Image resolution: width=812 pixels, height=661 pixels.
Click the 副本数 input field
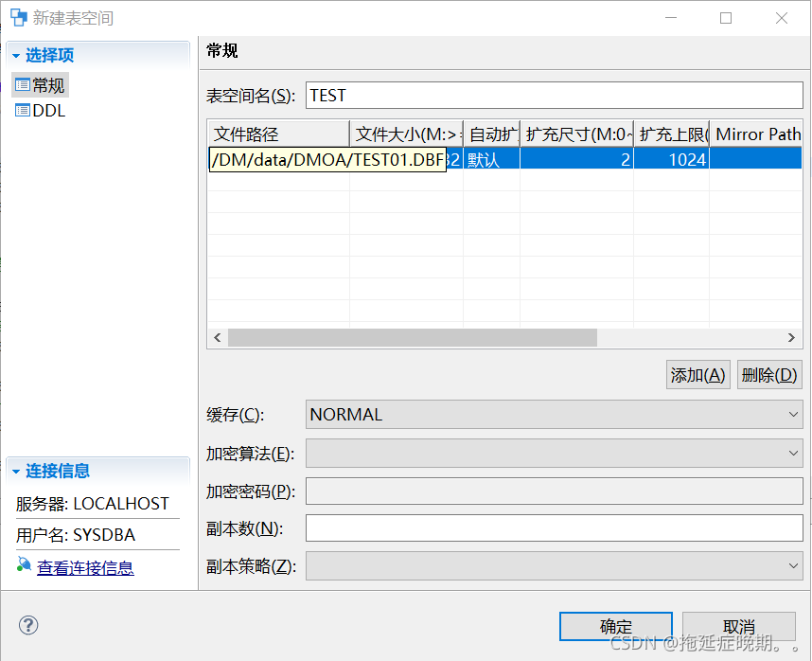(554, 528)
